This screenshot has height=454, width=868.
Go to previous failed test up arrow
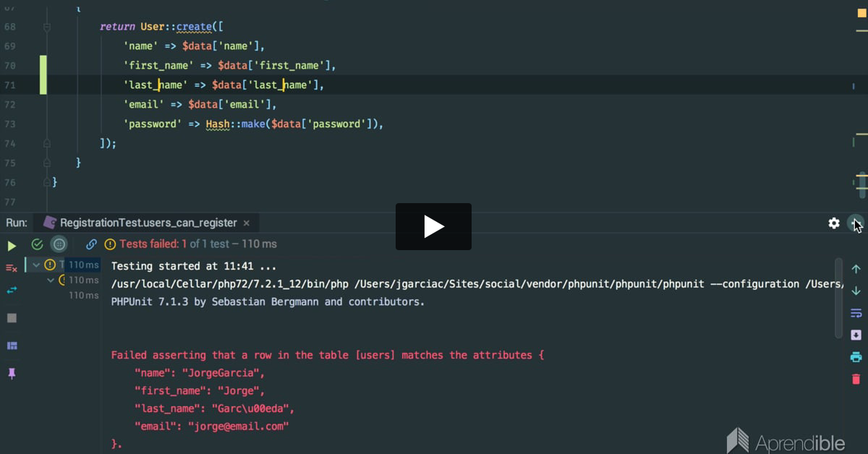[x=856, y=269]
